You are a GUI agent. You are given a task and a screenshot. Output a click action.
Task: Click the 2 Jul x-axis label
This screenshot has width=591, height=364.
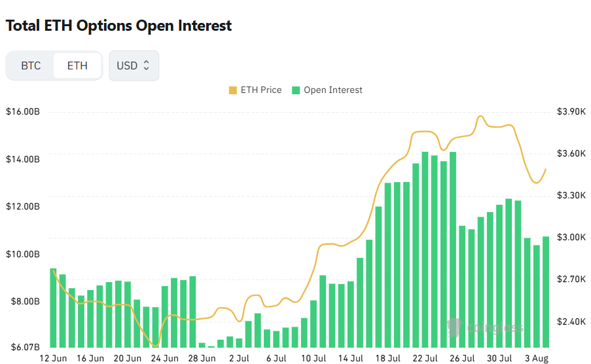(x=239, y=358)
